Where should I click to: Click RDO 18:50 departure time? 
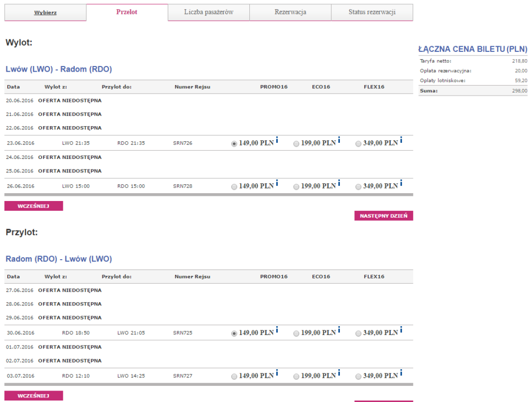pos(76,333)
